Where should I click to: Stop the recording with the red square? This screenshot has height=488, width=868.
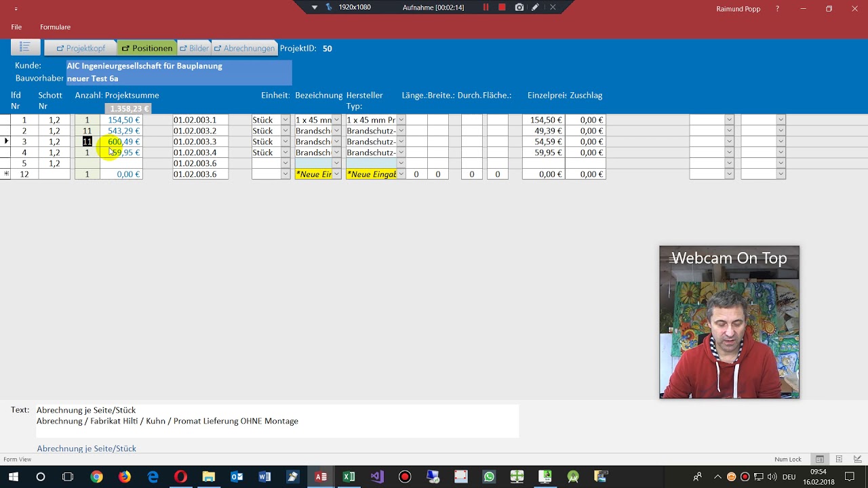pyautogui.click(x=502, y=7)
